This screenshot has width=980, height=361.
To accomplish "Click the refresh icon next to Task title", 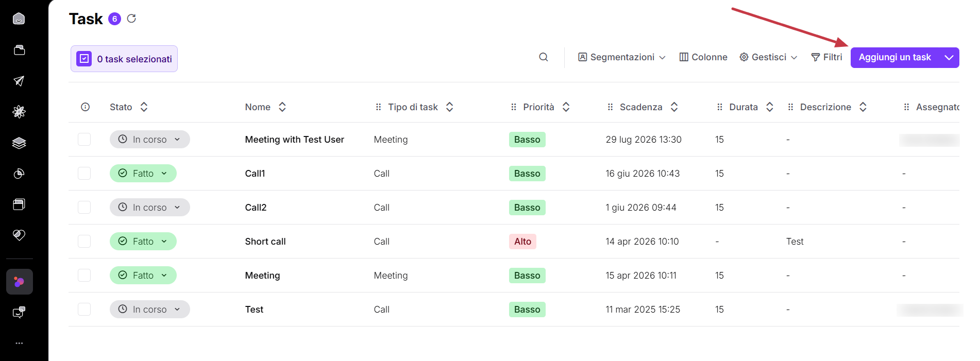I will (x=131, y=19).
